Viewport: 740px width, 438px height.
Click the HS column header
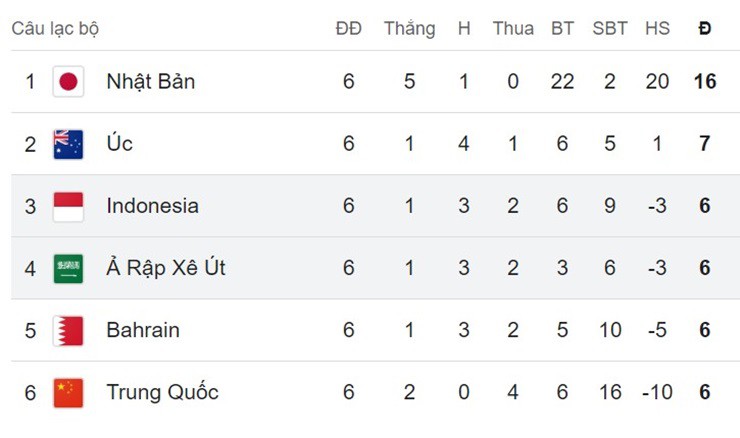coord(657,29)
